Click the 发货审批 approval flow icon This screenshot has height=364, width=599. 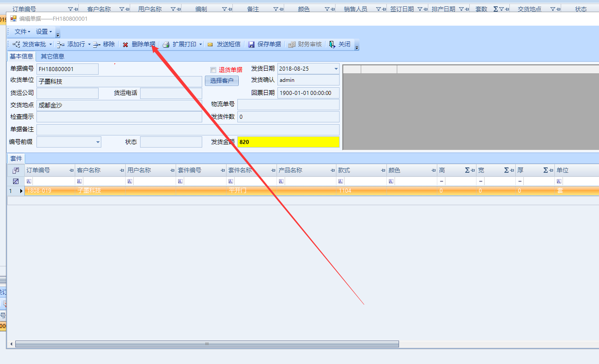click(x=17, y=45)
